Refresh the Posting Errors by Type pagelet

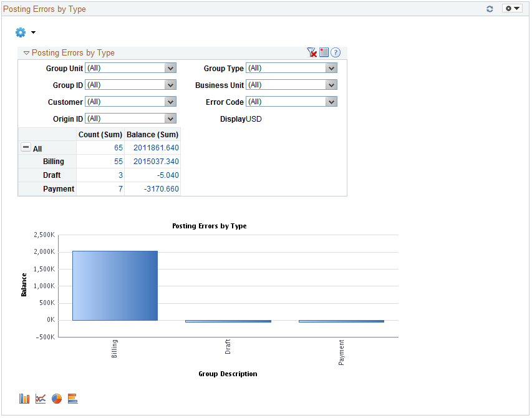pyautogui.click(x=490, y=9)
